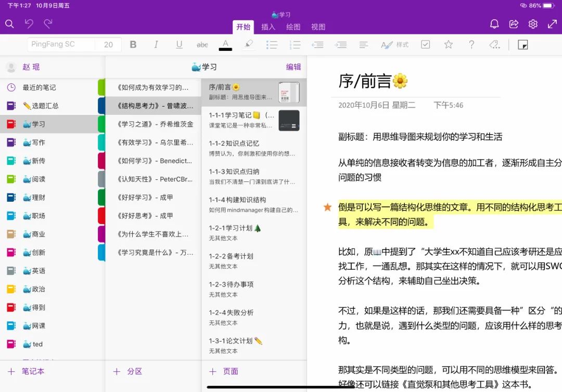562x392 pixels.
Task: Edit the 序/前言 note title
Action: (373, 81)
